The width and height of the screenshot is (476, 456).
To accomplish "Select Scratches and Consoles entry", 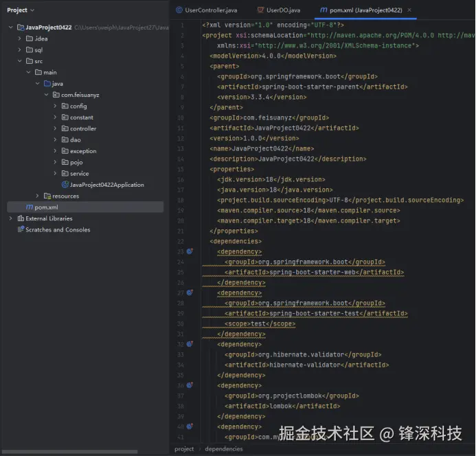I will 58,230.
